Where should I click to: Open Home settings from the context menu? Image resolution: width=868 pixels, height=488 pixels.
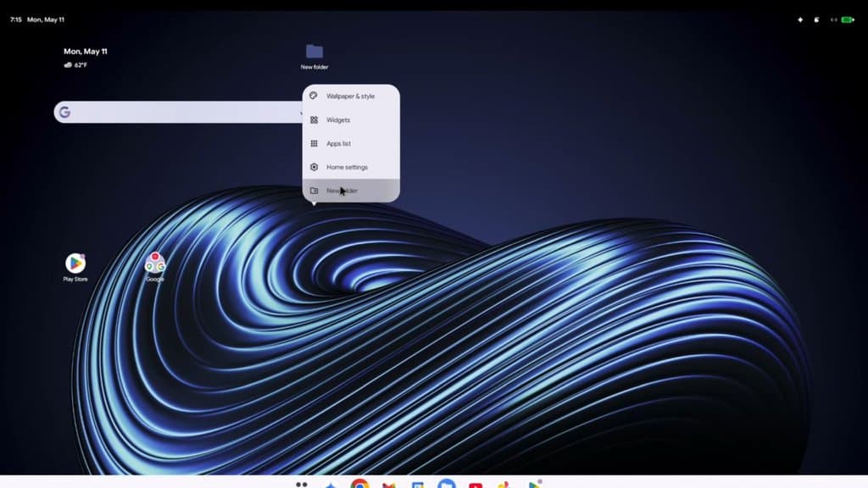coord(351,167)
